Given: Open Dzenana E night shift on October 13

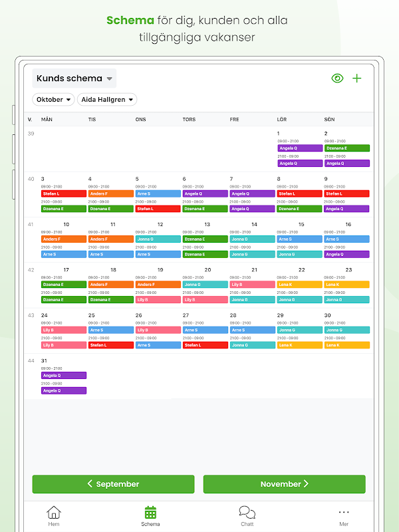Looking at the screenshot, I should [x=205, y=254].
